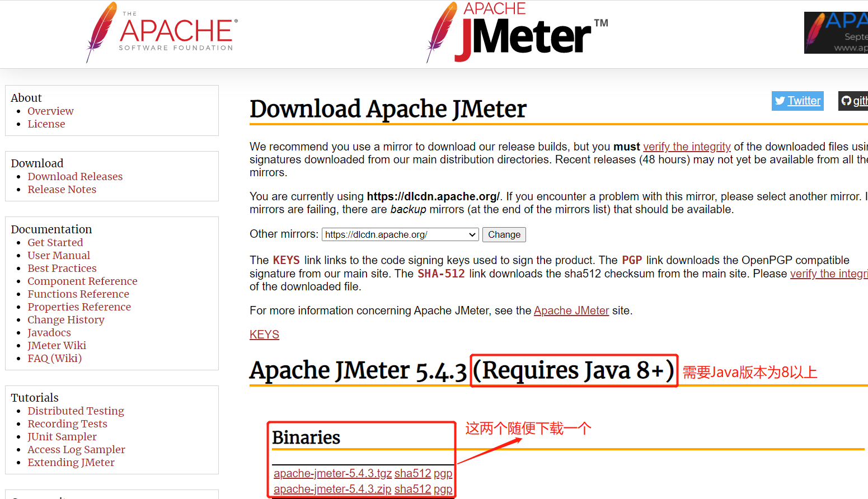Open Functions Reference link
This screenshot has width=868, height=499.
coord(78,294)
